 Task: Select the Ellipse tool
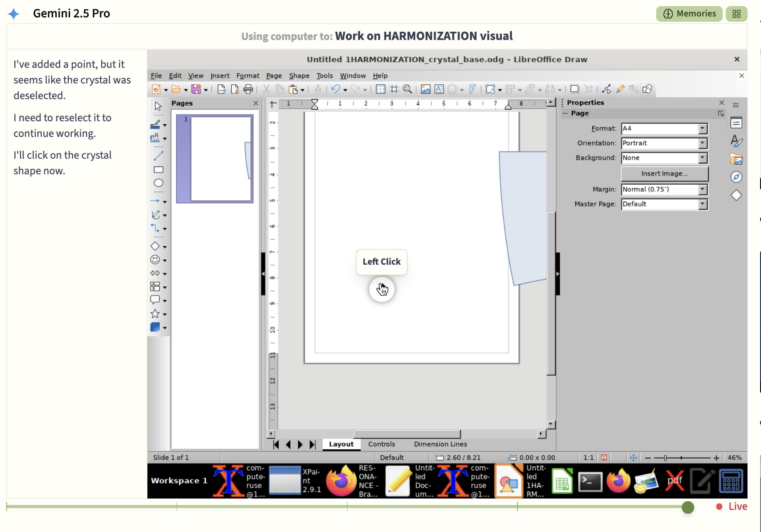pos(158,183)
